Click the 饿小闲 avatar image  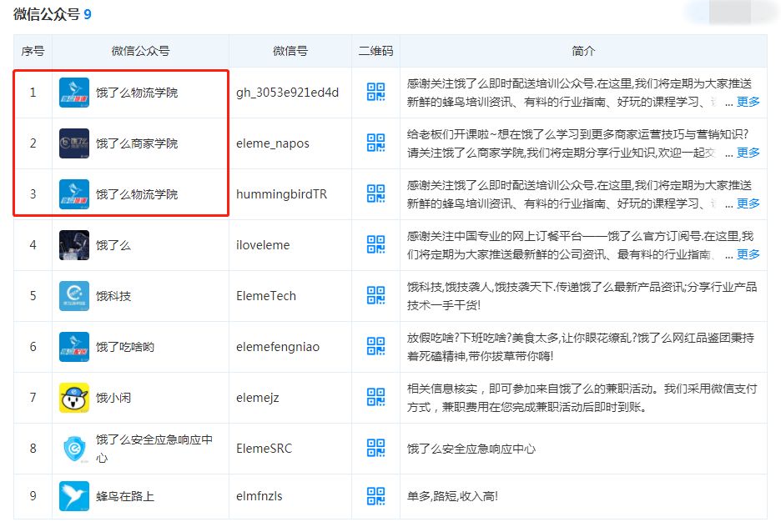pyautogui.click(x=74, y=398)
